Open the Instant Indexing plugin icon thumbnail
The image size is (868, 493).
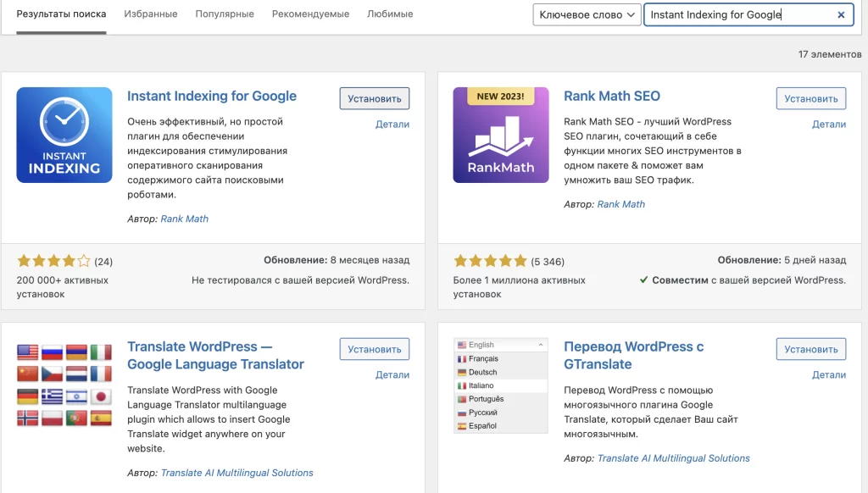(64, 135)
